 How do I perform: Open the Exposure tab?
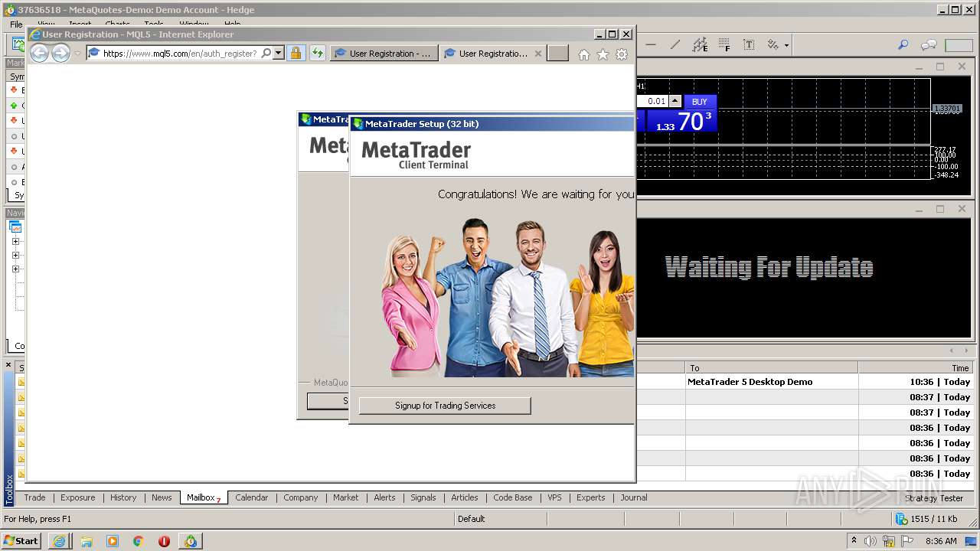click(x=78, y=497)
